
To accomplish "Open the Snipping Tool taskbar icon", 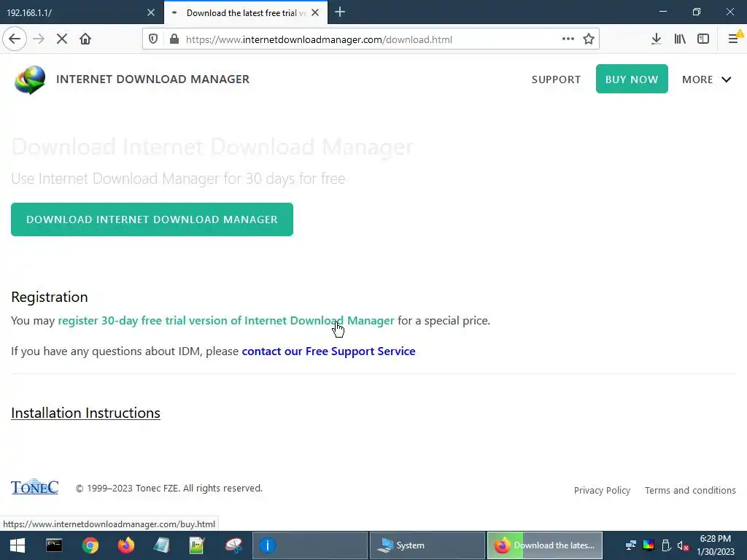I will coord(233,545).
